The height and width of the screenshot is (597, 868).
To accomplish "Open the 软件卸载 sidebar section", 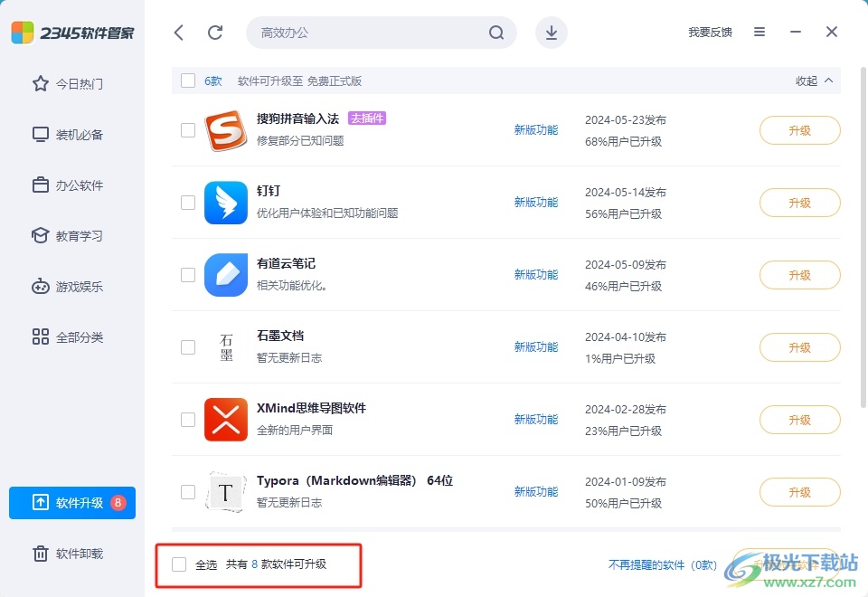I will pos(68,554).
